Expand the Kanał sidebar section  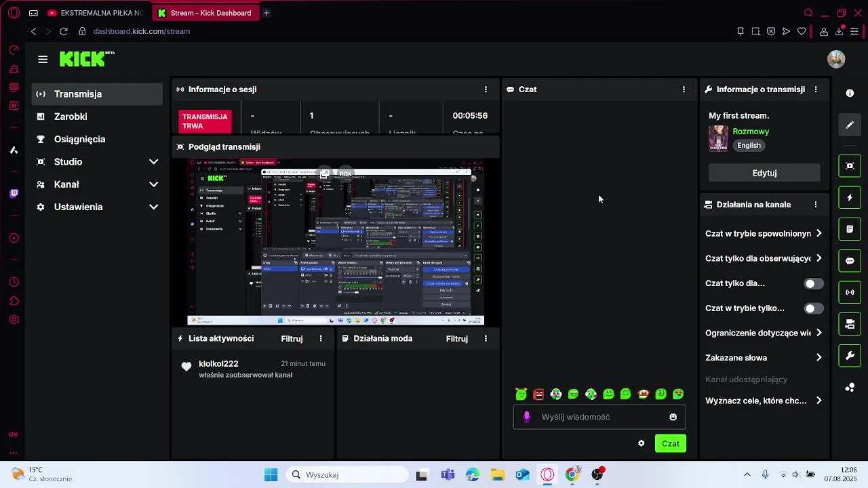[97, 184]
